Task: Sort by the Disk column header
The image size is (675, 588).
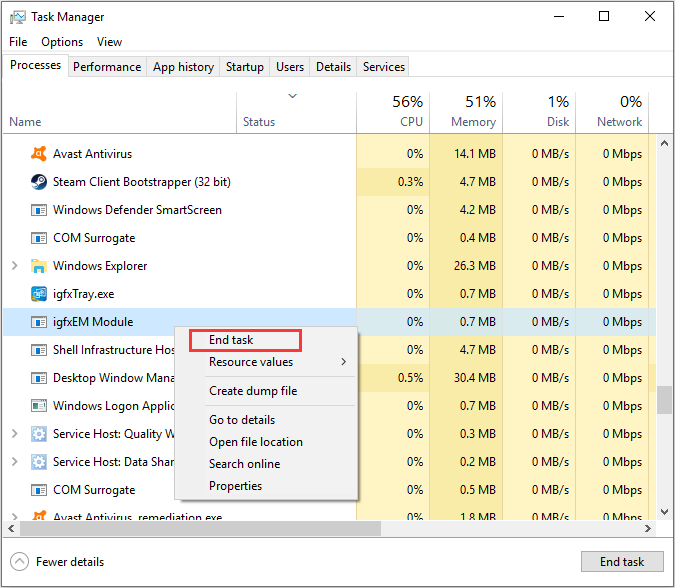Action: (x=539, y=113)
